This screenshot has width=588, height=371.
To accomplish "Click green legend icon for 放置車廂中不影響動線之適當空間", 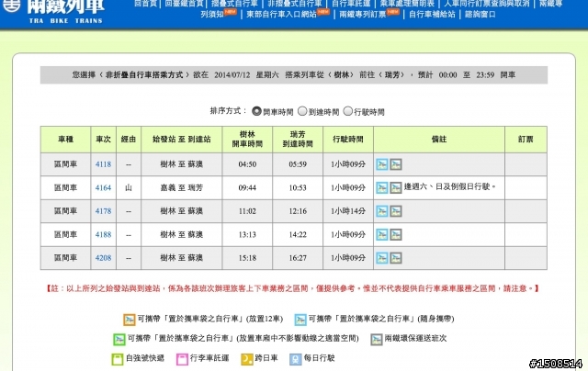I will coord(119,339).
